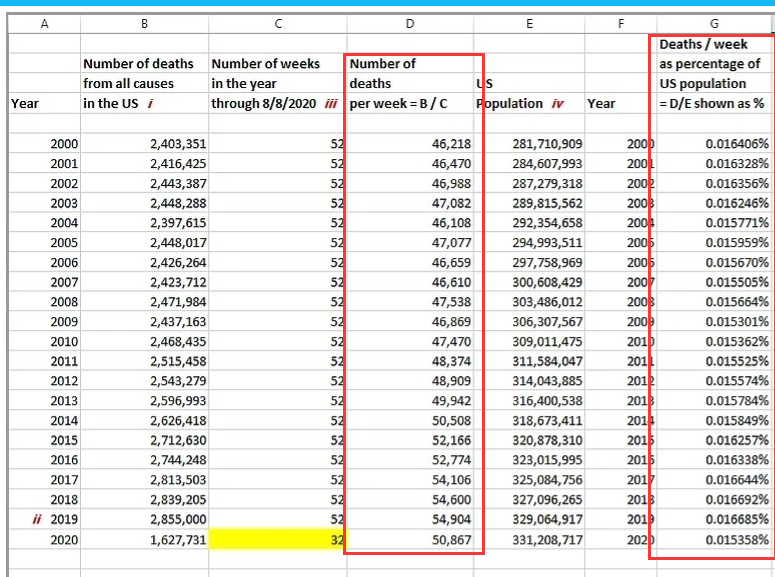This screenshot has width=775, height=577.
Task: Select column B header
Action: click(146, 23)
